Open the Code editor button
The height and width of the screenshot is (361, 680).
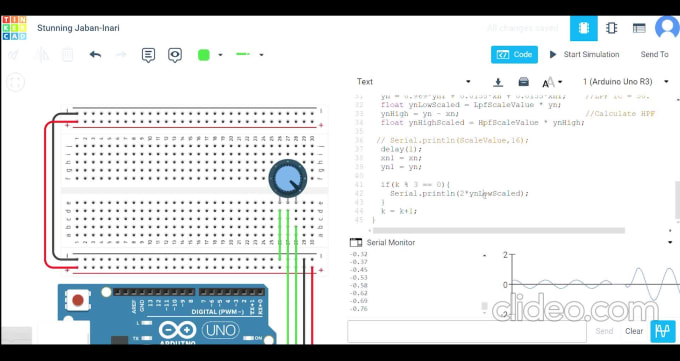coord(514,55)
